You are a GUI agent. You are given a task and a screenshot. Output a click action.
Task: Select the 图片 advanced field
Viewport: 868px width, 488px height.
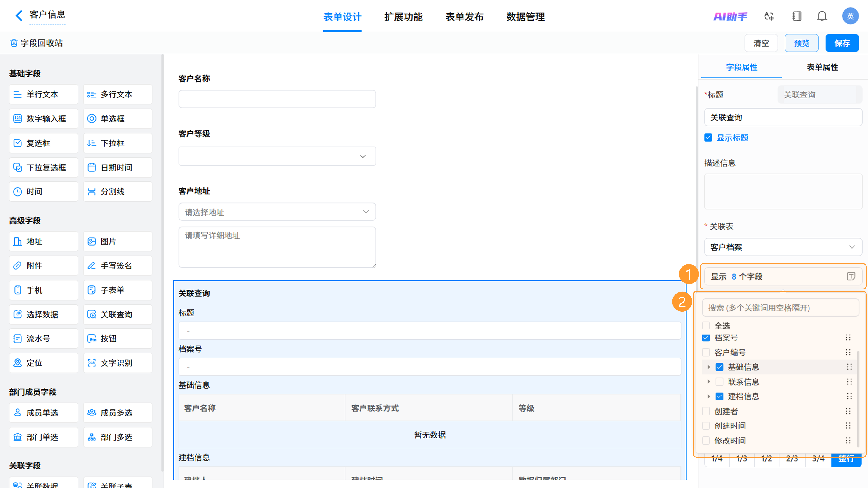coord(118,241)
